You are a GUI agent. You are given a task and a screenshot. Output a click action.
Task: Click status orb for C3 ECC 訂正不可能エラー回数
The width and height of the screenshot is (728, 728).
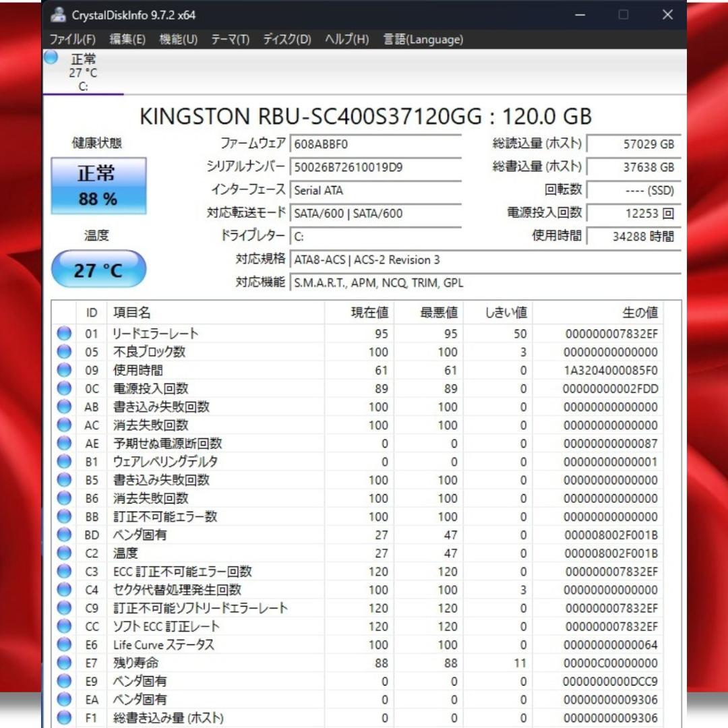point(64,571)
